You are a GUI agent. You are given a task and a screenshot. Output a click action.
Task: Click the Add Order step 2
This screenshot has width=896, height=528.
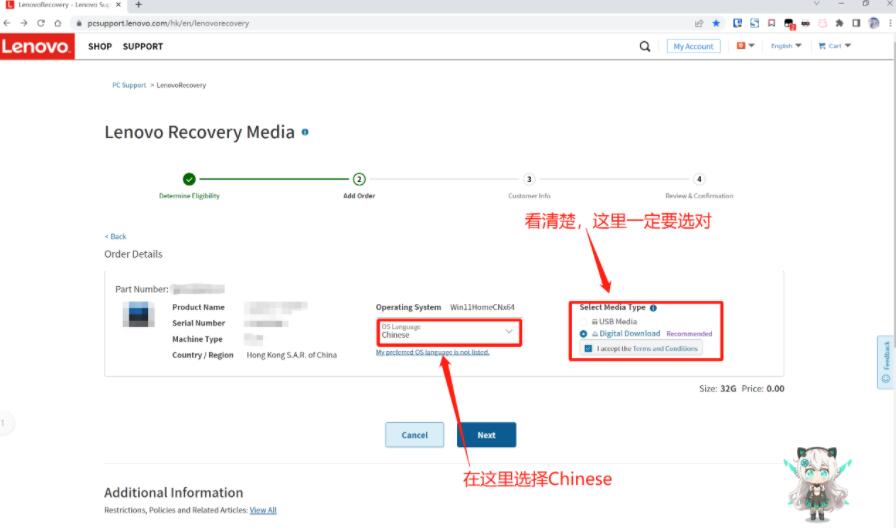359,179
